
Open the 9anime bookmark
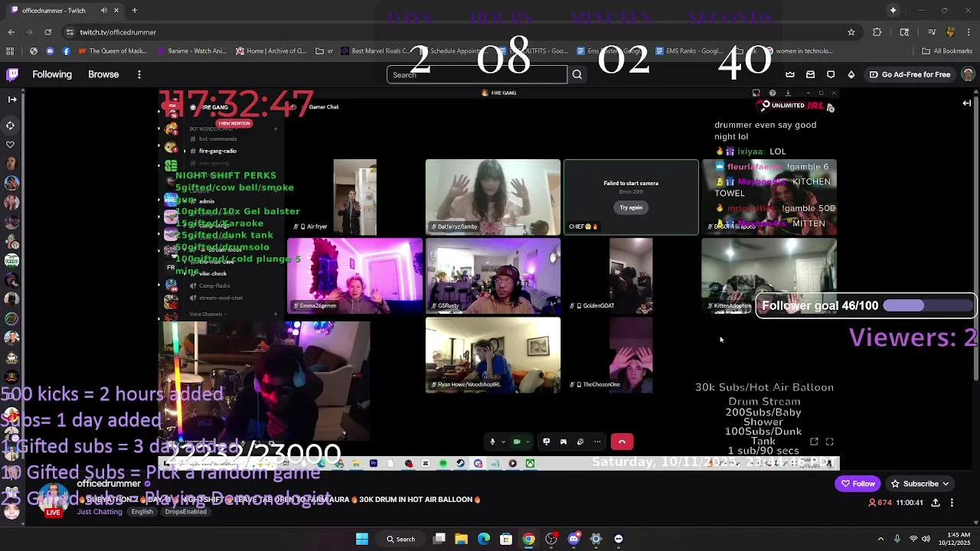pos(192,51)
